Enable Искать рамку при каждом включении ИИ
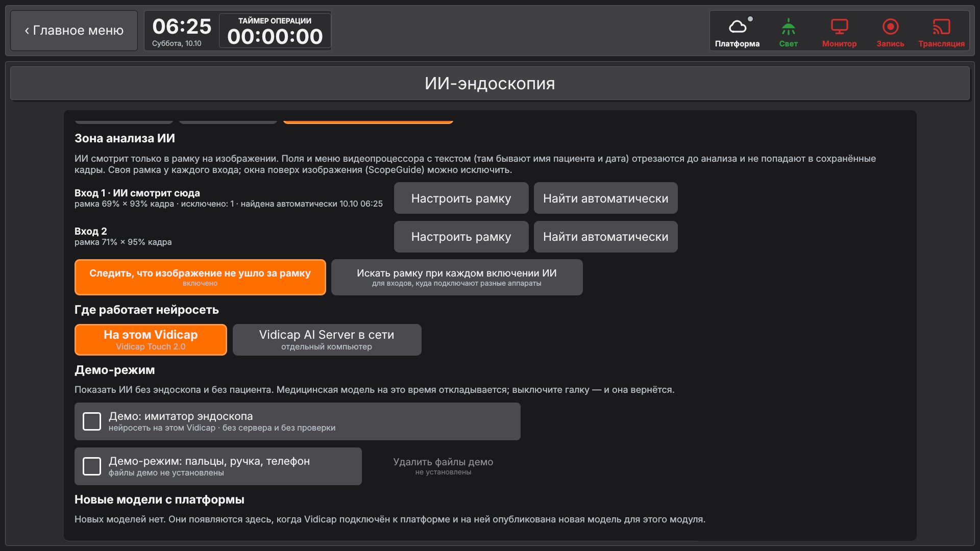 [457, 277]
